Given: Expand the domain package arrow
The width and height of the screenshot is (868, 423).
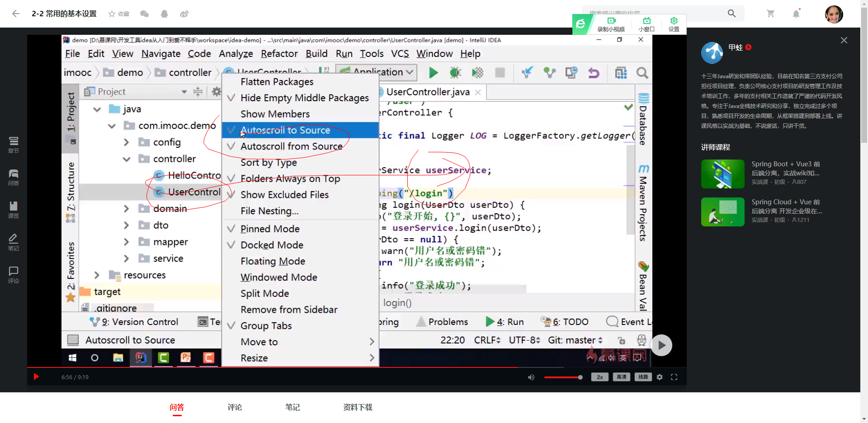Looking at the screenshot, I should coord(127,209).
